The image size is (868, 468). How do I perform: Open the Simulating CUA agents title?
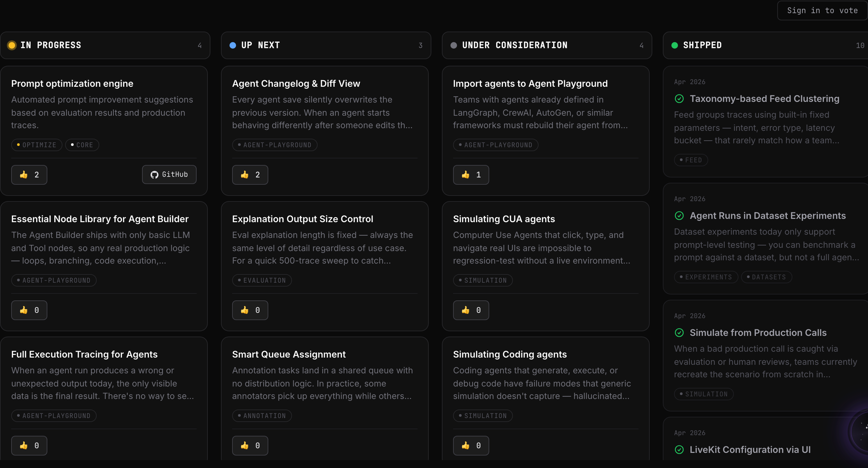(504, 219)
